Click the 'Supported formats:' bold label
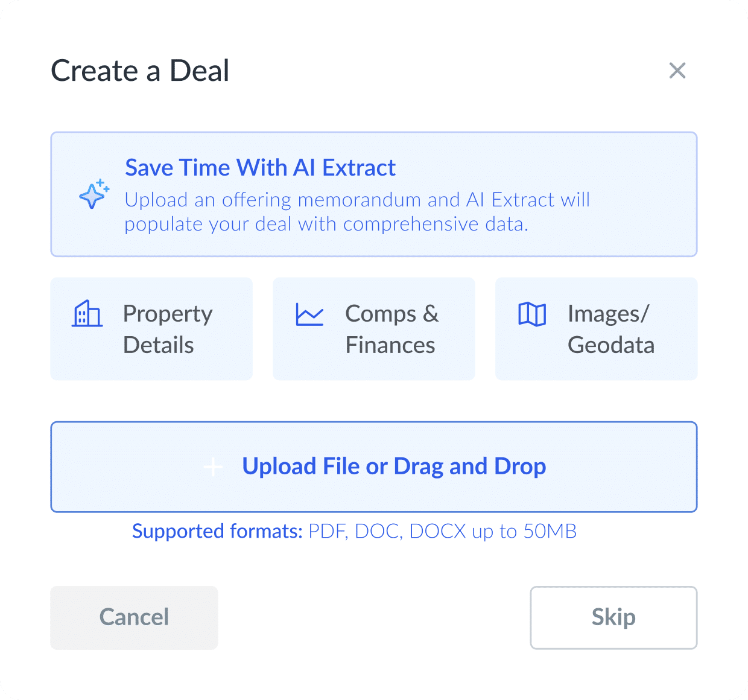Viewport: 748px width, 700px height. pos(217,532)
